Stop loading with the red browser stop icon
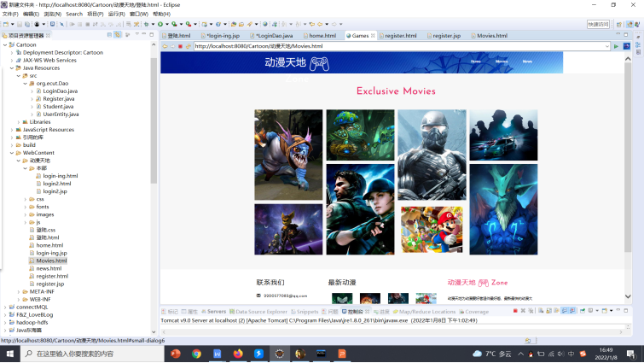The height and width of the screenshot is (363, 644). (x=180, y=46)
